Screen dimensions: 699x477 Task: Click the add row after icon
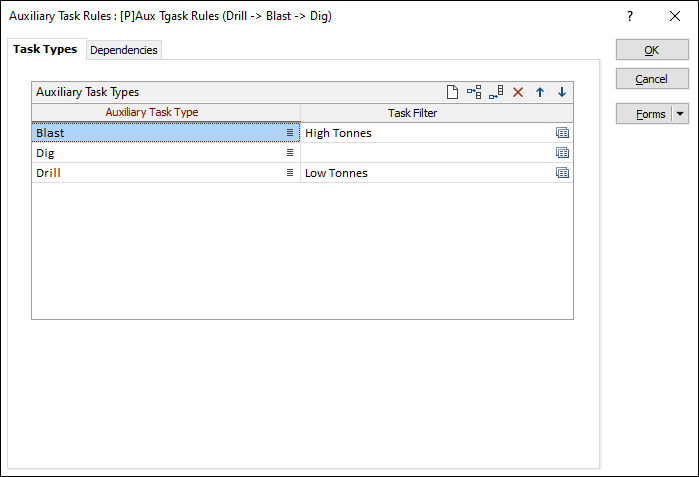click(x=496, y=92)
